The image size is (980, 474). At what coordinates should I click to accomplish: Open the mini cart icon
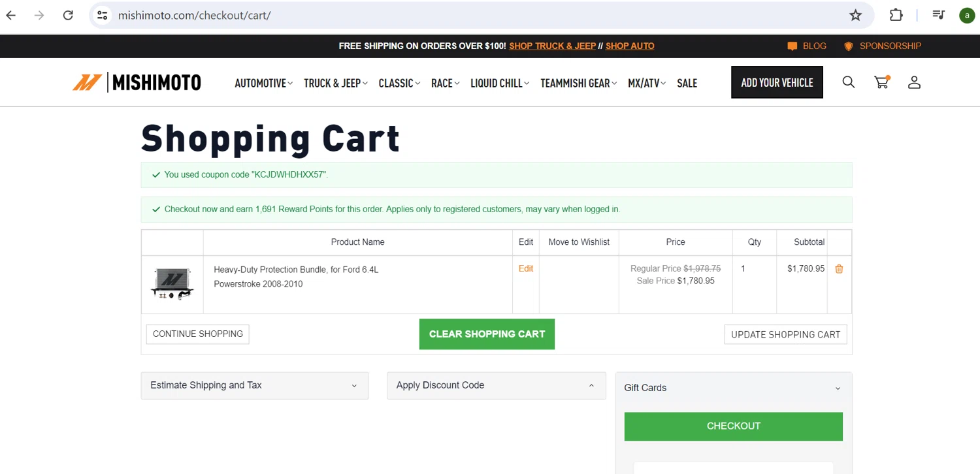click(882, 82)
